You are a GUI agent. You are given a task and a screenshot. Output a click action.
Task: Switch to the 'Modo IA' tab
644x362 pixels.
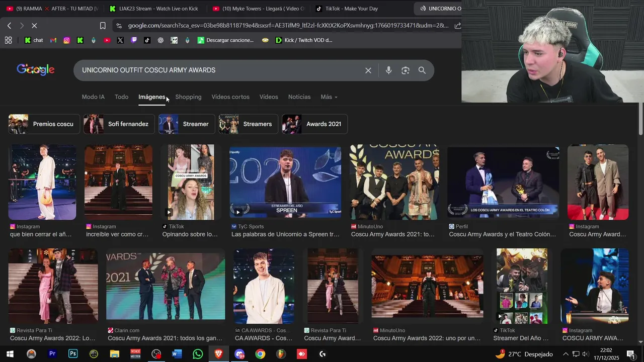pos(93,97)
